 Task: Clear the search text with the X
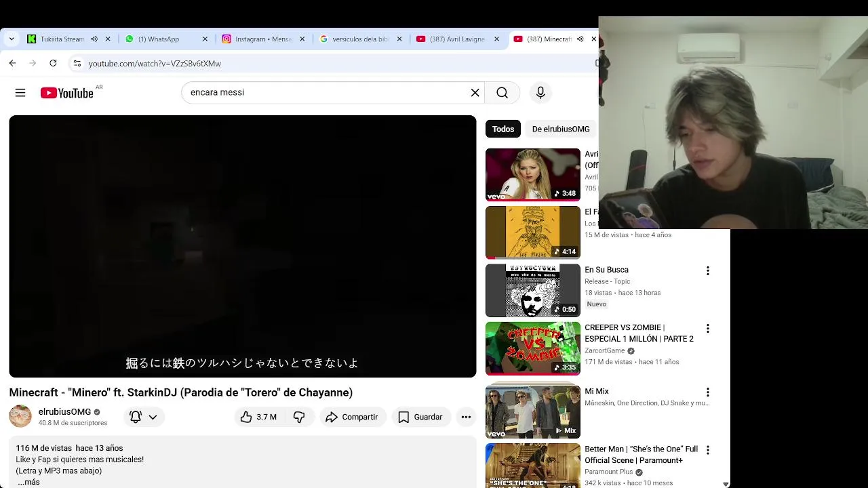click(x=475, y=92)
